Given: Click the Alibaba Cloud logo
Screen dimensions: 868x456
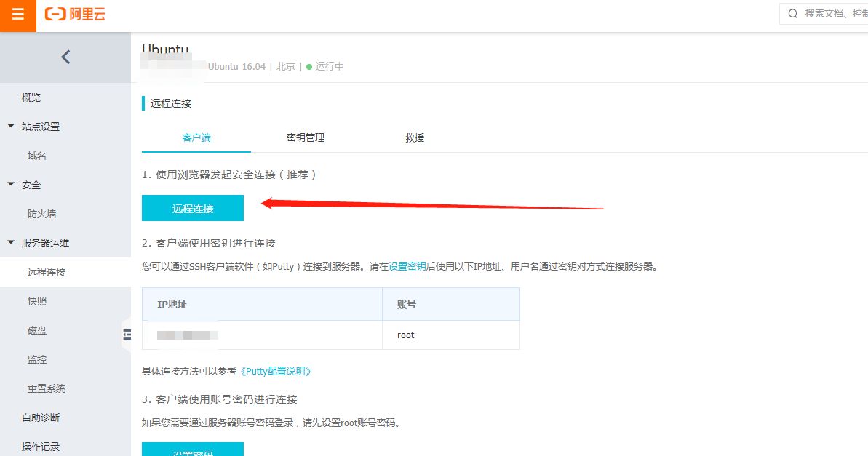Looking at the screenshot, I should coord(75,15).
